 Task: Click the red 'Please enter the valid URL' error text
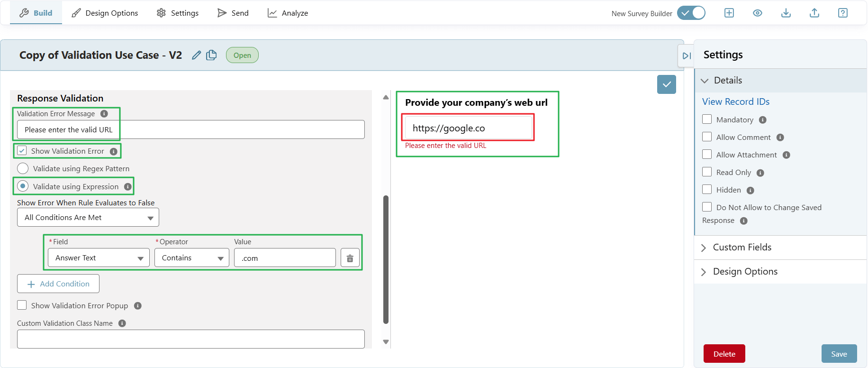point(445,146)
